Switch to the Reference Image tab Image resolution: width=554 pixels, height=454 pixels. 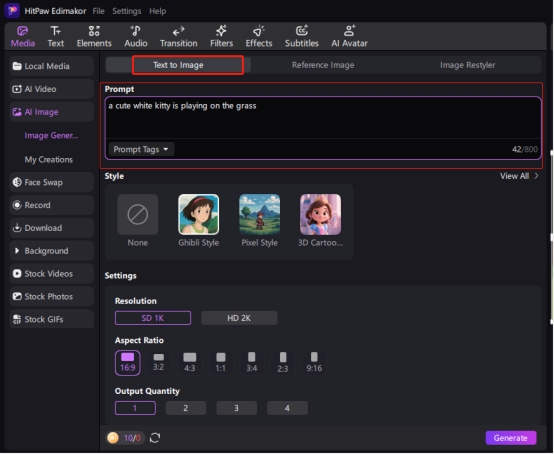click(x=323, y=65)
